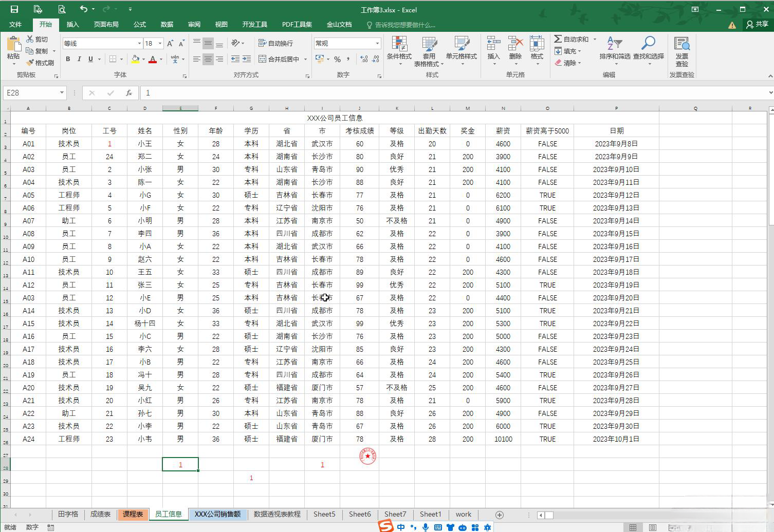Open the 常规 number format dropdown

377,44
